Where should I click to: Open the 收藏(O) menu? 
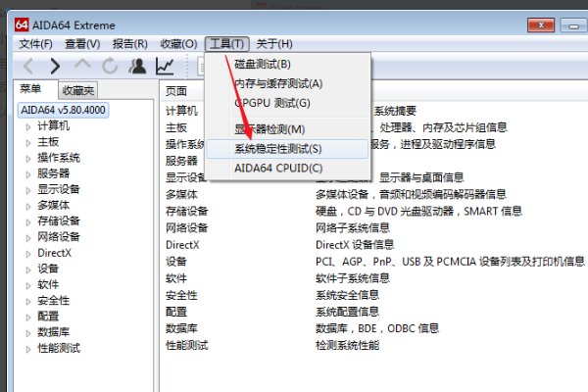[178, 44]
